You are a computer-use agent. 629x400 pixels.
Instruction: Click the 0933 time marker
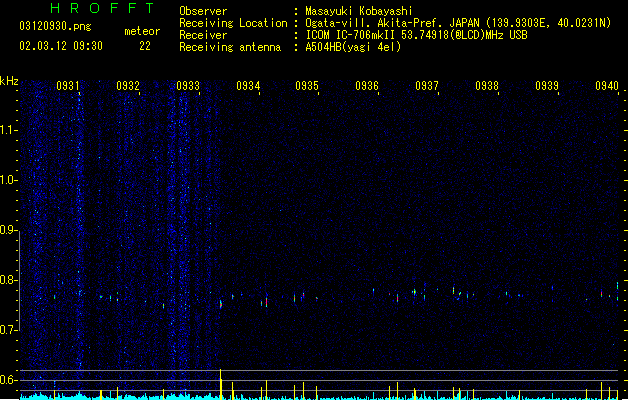pyautogui.click(x=188, y=86)
